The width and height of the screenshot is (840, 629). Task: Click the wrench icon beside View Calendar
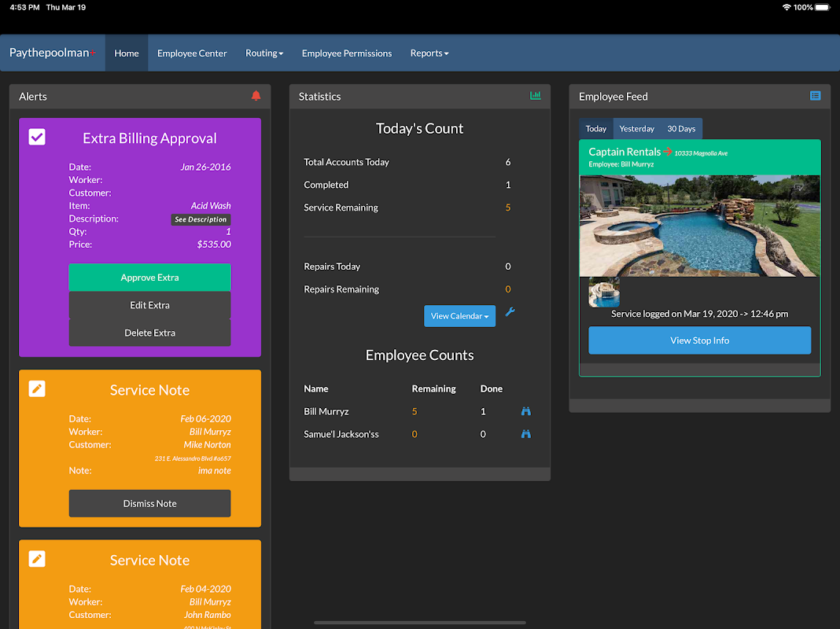[510, 313]
